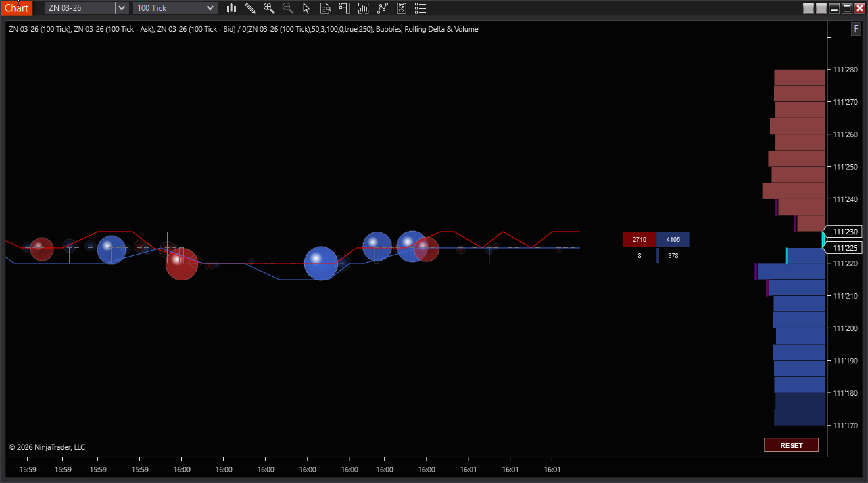Click the ZN 03-26 instrument field
Screen dimensions: 868x483
pyautogui.click(x=80, y=8)
